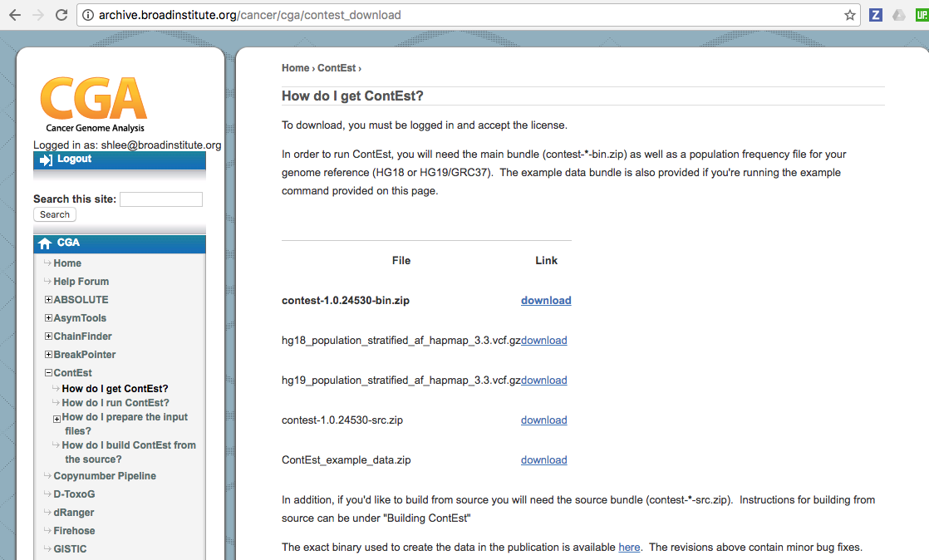Click the ContEst breadcrumb link
Viewport: 929px width, 560px height.
point(337,68)
